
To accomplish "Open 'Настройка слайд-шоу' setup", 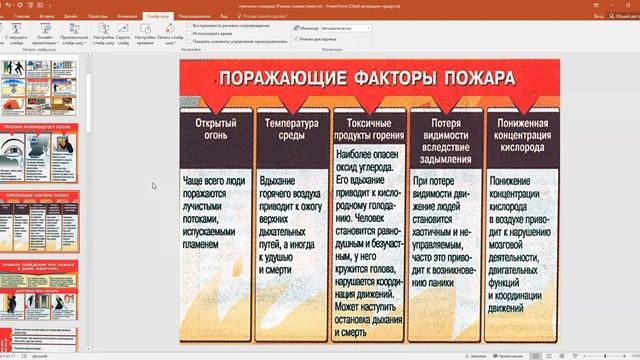I will click(104, 34).
